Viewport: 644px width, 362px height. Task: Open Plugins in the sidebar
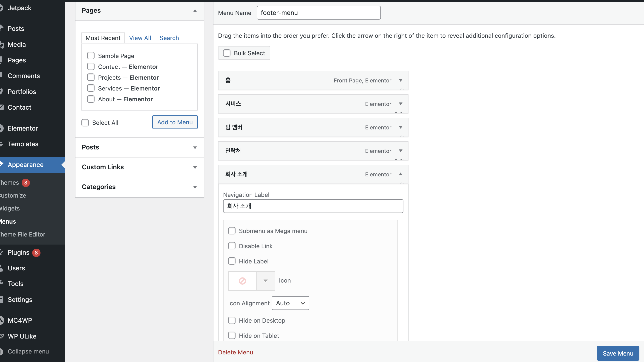click(x=18, y=253)
